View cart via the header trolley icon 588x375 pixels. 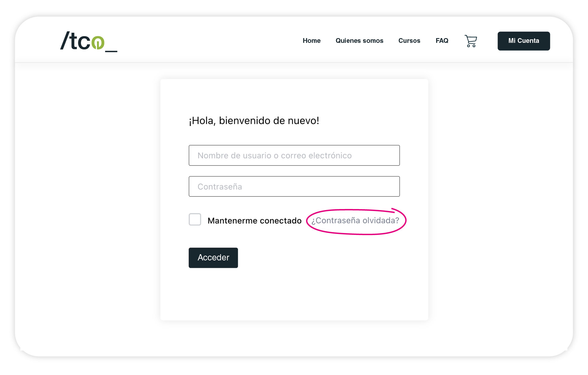coord(471,41)
